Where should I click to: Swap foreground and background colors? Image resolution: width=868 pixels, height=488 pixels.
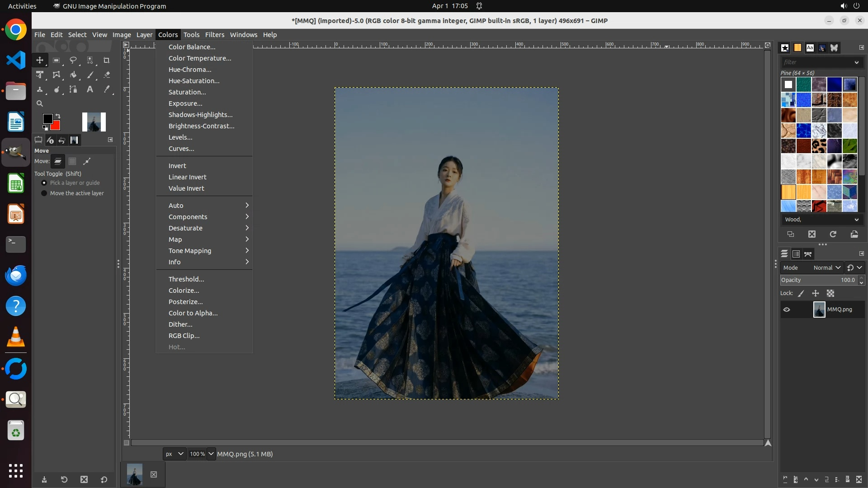[x=58, y=116]
